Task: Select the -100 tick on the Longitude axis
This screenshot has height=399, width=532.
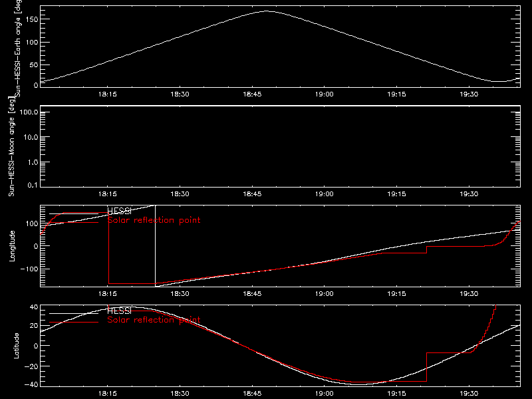Action: coord(29,269)
